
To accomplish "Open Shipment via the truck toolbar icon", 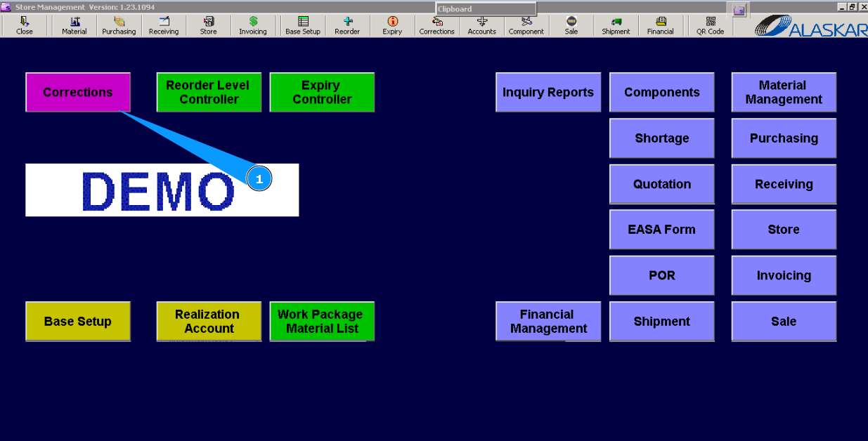I will pyautogui.click(x=616, y=26).
